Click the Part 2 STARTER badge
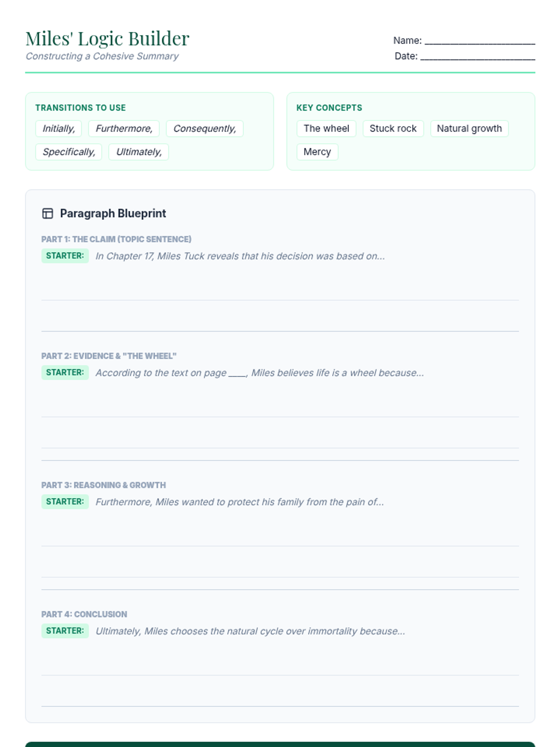This screenshot has height=747, width=560. (65, 373)
